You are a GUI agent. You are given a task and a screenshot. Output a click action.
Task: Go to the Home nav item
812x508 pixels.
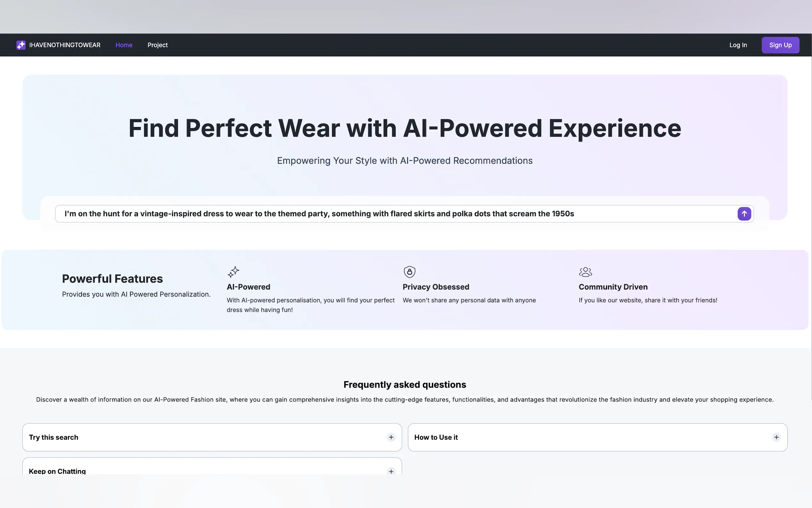tap(124, 45)
